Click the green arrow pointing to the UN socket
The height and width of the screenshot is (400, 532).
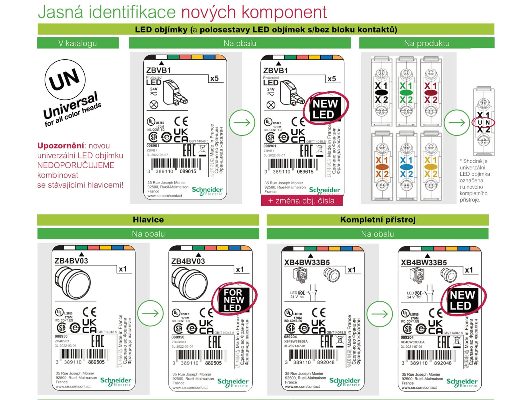(457, 123)
